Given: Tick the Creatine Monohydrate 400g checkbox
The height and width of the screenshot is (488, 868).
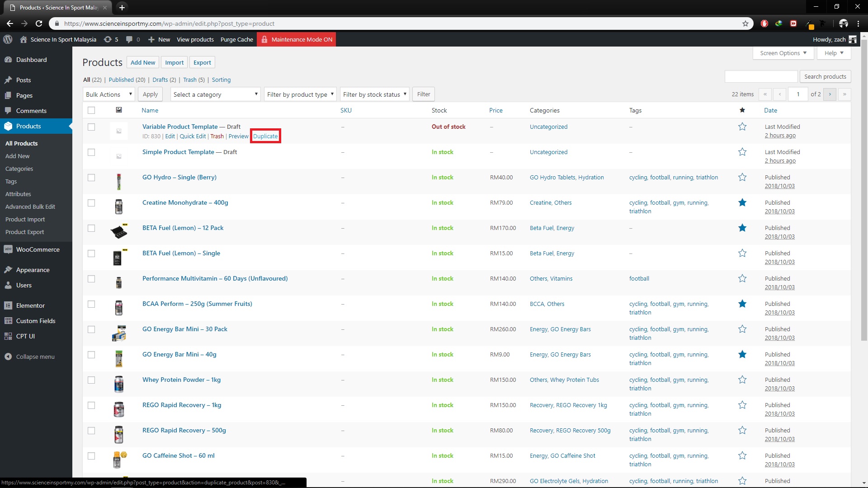Looking at the screenshot, I should click(x=91, y=203).
